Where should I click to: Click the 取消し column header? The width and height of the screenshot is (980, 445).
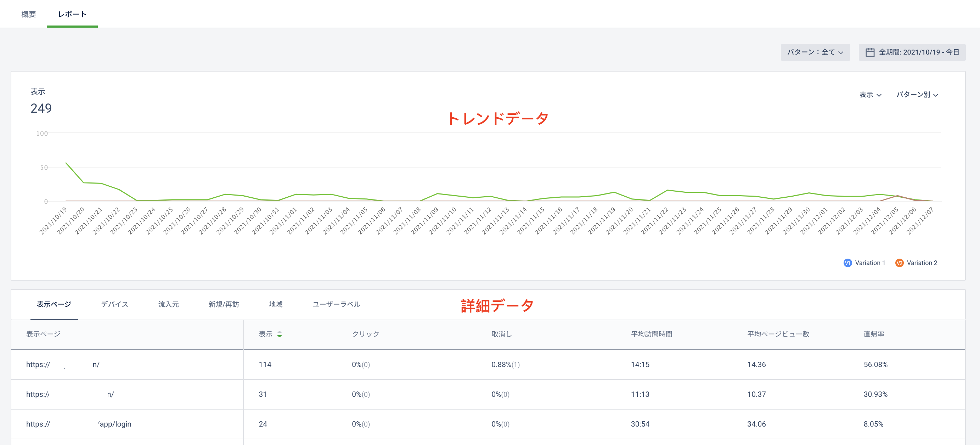[x=502, y=334]
